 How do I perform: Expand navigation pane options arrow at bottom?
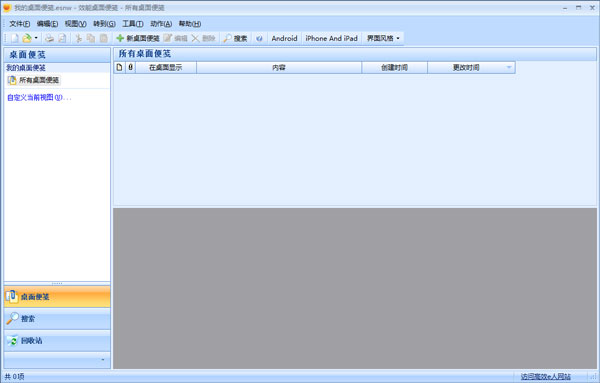click(103, 360)
